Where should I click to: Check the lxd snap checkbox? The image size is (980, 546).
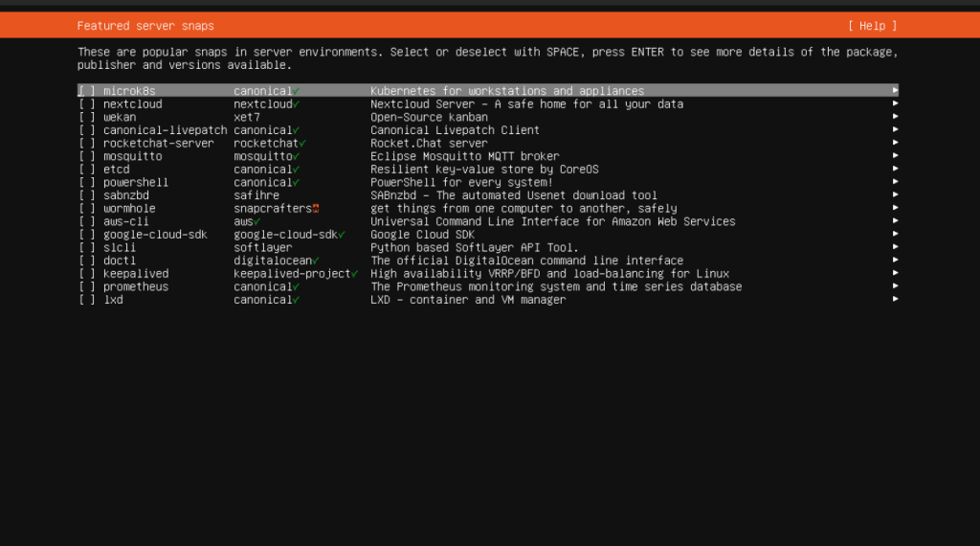click(87, 300)
